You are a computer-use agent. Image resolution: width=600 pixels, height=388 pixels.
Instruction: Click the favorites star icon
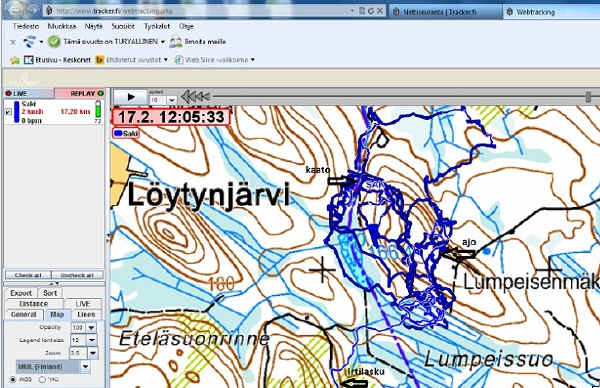point(15,60)
